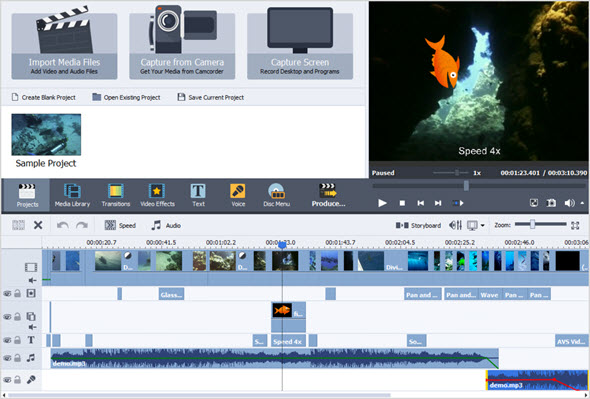The height and width of the screenshot is (399, 590).
Task: Click the horizontal timeline scrollbar
Action: tap(199, 396)
